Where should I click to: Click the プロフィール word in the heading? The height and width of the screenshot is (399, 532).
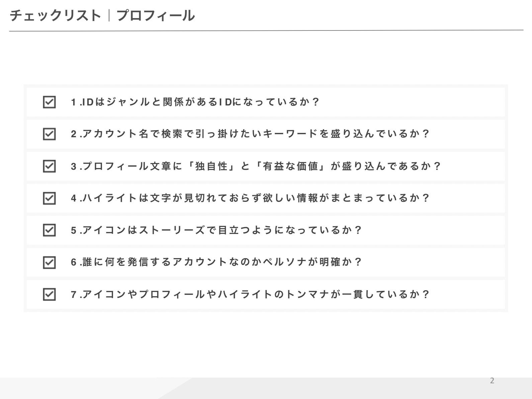pos(156,15)
